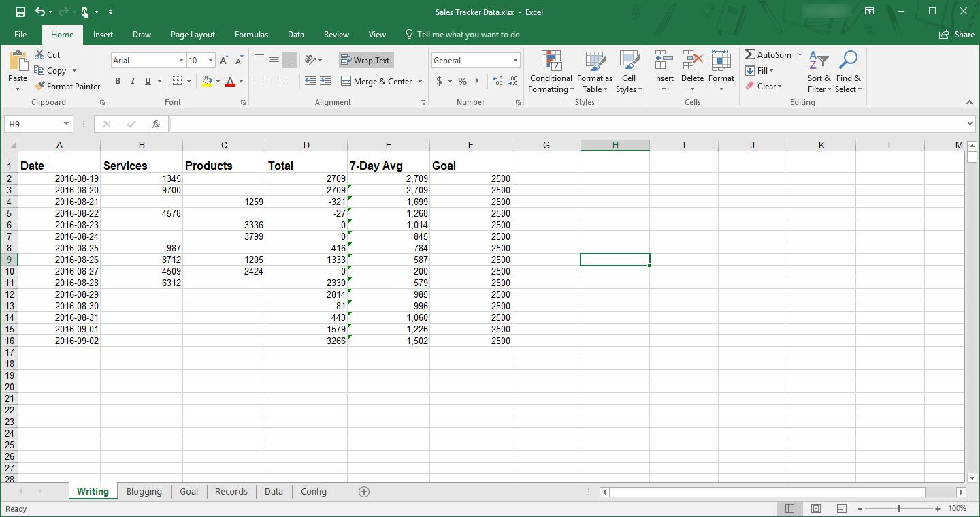Switch to the Blogging sheet tab

click(144, 492)
